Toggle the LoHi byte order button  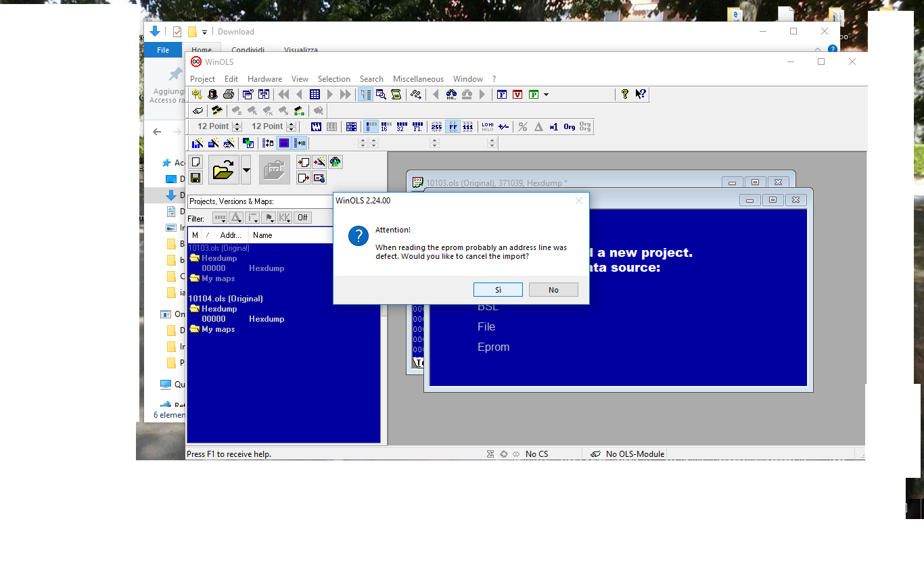(488, 126)
